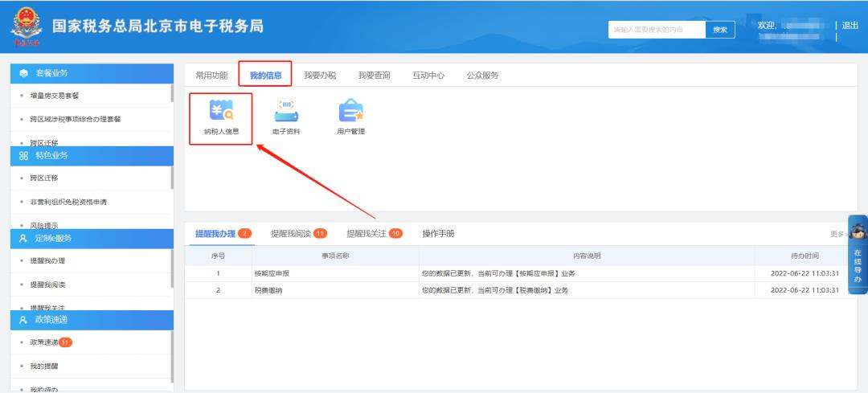Select the 提醒我阅读 tab with badge 11
This screenshot has width=868, height=393.
point(299,234)
